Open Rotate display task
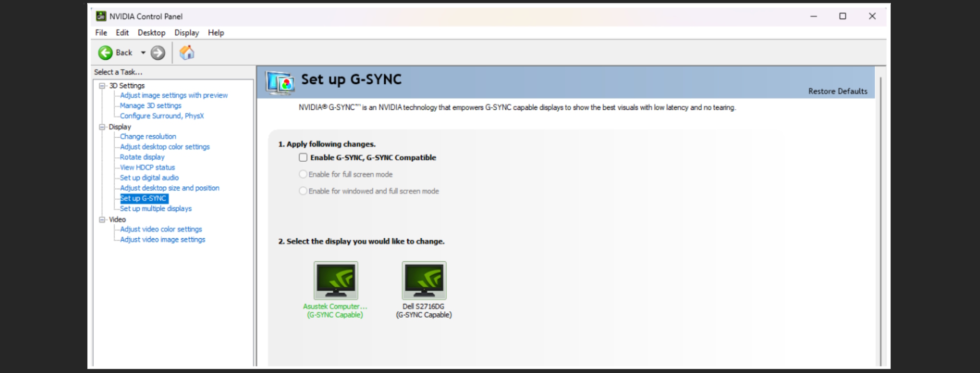Screen dimensions: 980x373 click(x=142, y=157)
